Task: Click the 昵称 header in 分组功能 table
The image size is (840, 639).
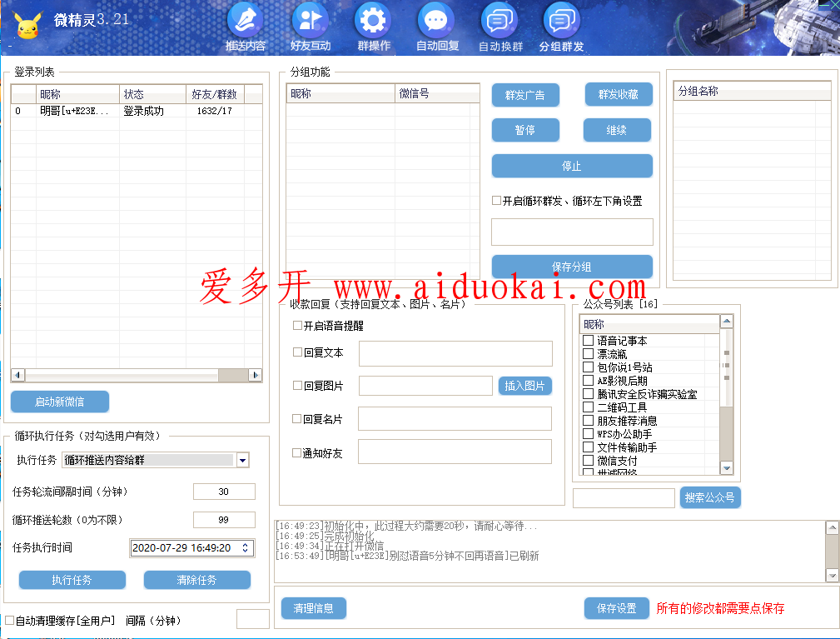Action: tap(340, 93)
